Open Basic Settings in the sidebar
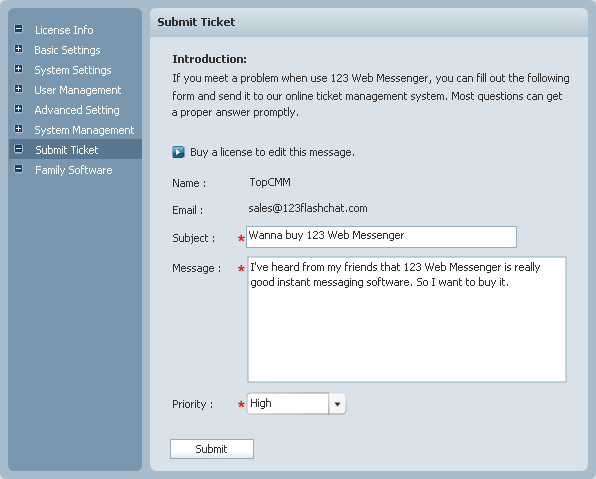The height and width of the screenshot is (479, 596). click(x=67, y=50)
